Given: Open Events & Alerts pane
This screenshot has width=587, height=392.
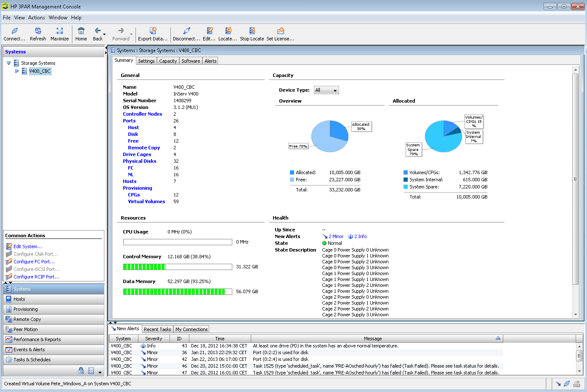Looking at the screenshot, I should (x=53, y=350).
